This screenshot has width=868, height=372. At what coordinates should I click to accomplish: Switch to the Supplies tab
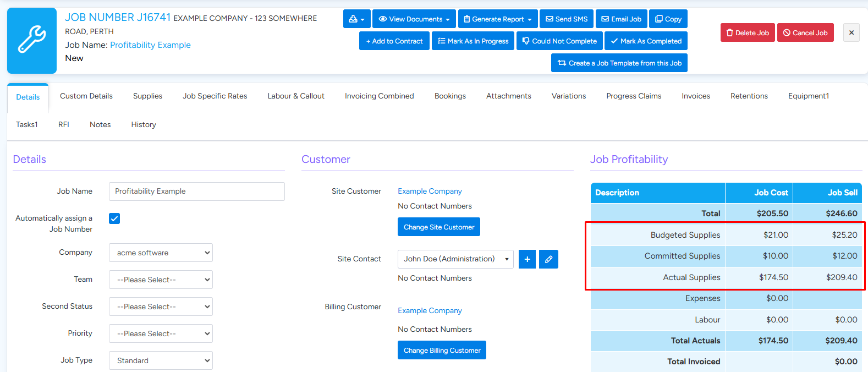click(x=147, y=96)
